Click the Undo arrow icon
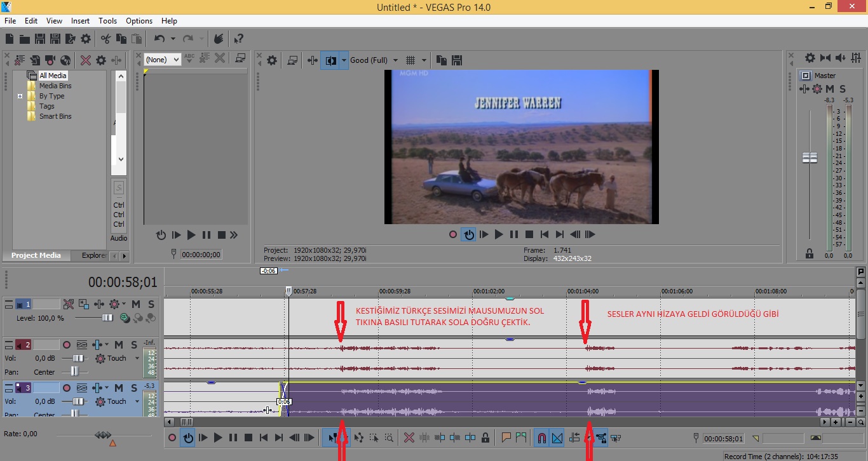 (159, 39)
